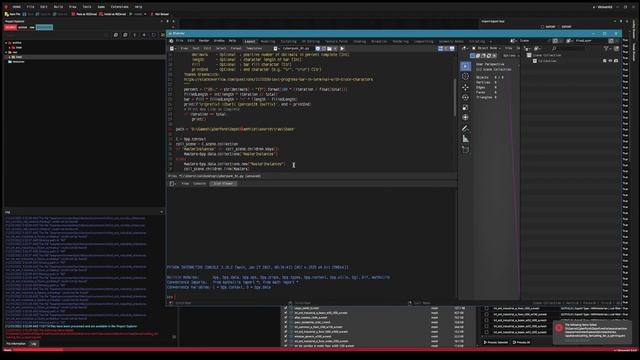Switch to the Geometry Nodes workspace tab
The height and width of the screenshot is (360, 640).
[451, 41]
